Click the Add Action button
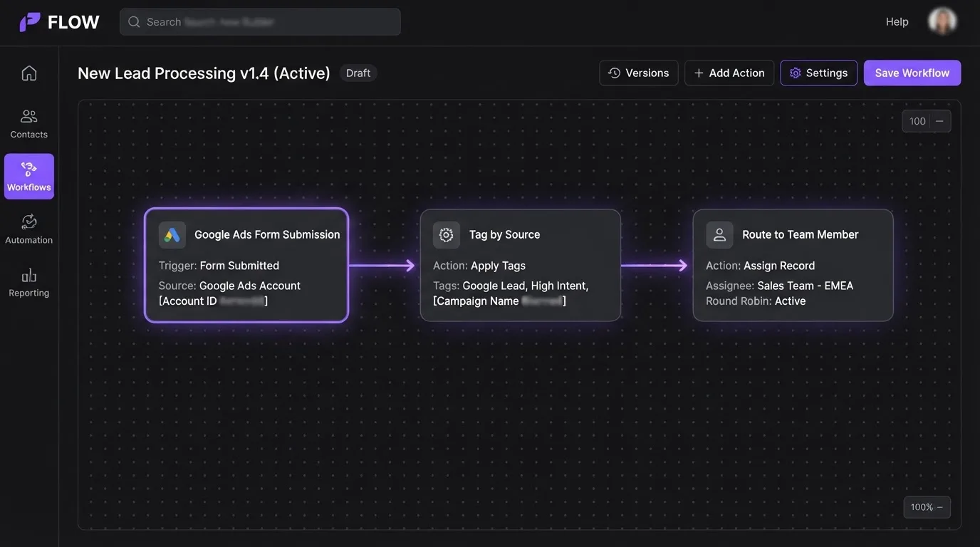This screenshot has height=547, width=980. click(729, 73)
